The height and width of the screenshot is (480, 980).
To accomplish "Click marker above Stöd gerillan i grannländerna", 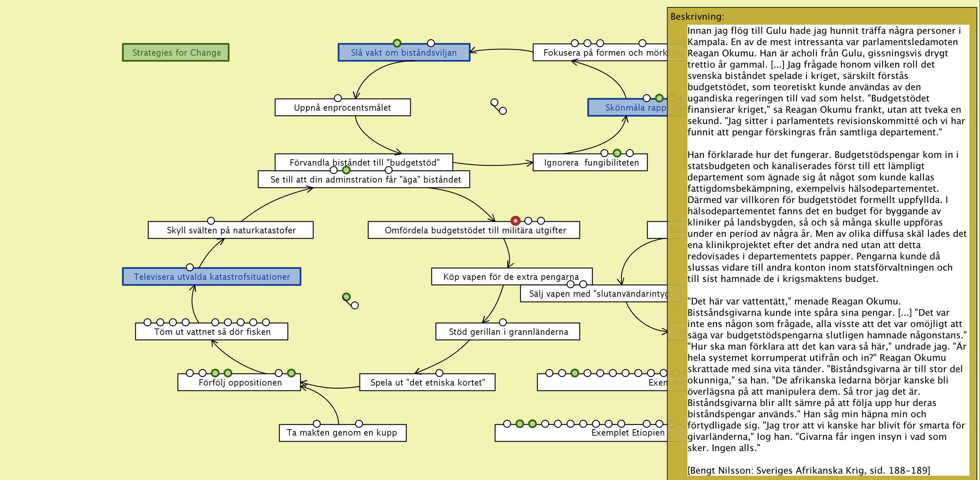I will pyautogui.click(x=503, y=322).
